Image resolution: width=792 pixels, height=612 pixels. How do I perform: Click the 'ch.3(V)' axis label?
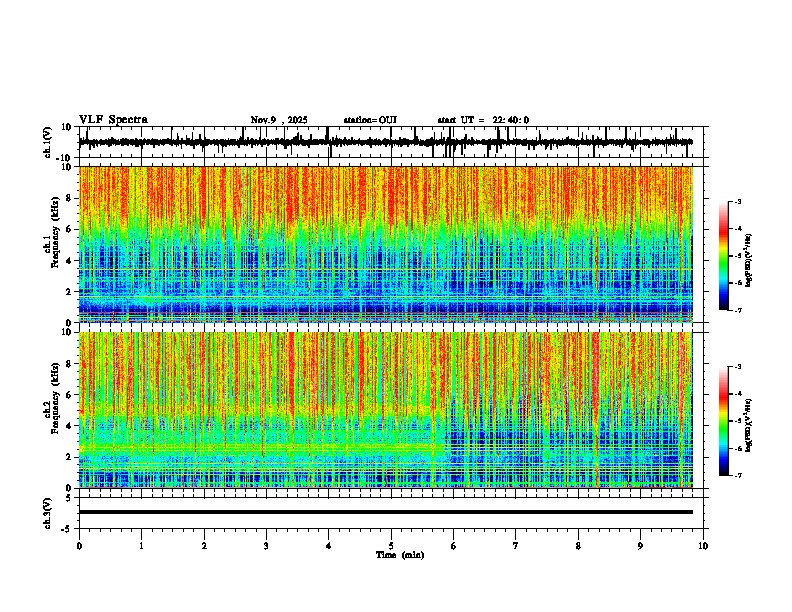point(48,514)
